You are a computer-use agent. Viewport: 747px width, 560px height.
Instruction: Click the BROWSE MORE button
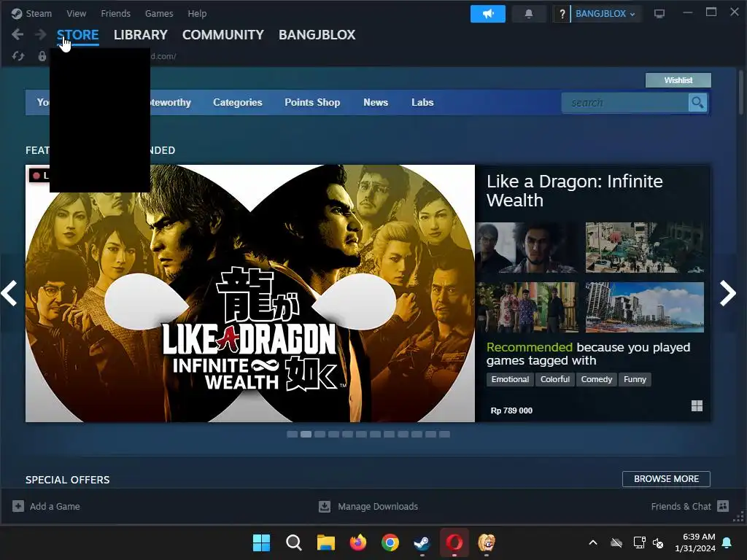point(666,479)
